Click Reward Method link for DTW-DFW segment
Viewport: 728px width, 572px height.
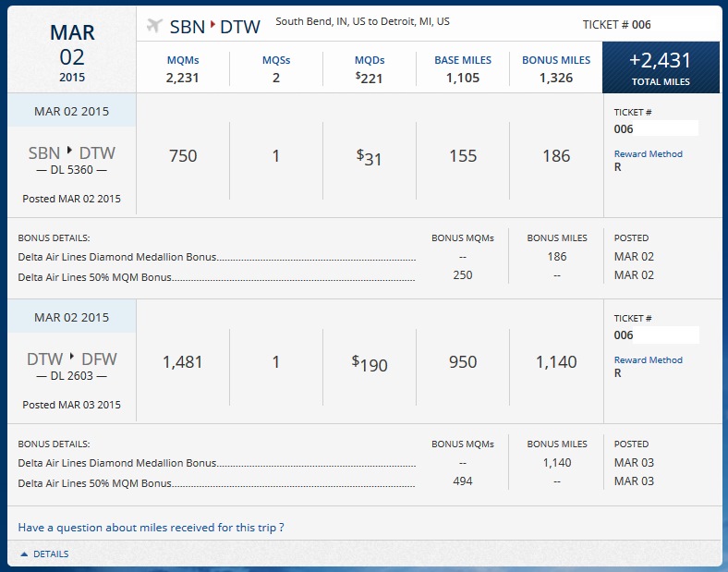tap(649, 359)
